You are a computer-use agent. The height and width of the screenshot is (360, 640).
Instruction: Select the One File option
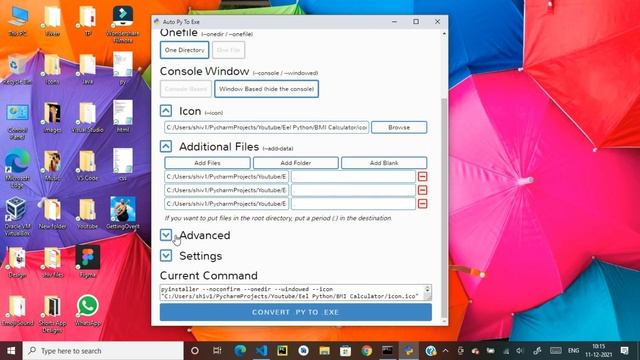tap(229, 50)
